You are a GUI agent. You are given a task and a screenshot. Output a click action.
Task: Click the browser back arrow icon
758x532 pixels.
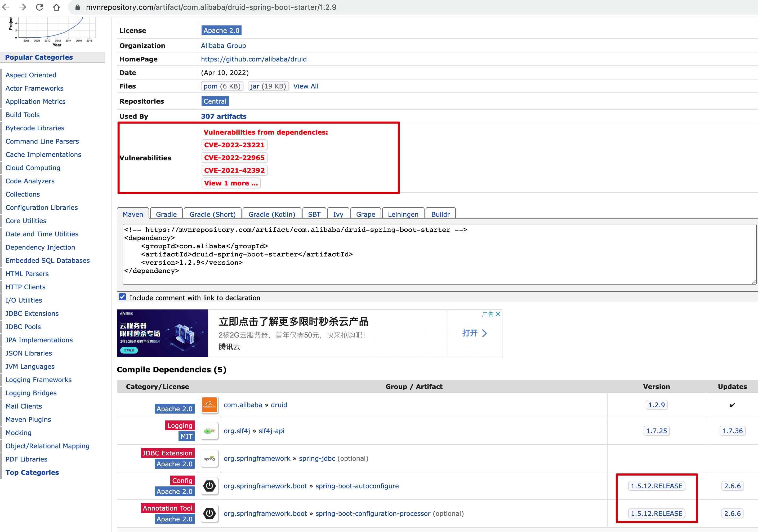coord(6,7)
